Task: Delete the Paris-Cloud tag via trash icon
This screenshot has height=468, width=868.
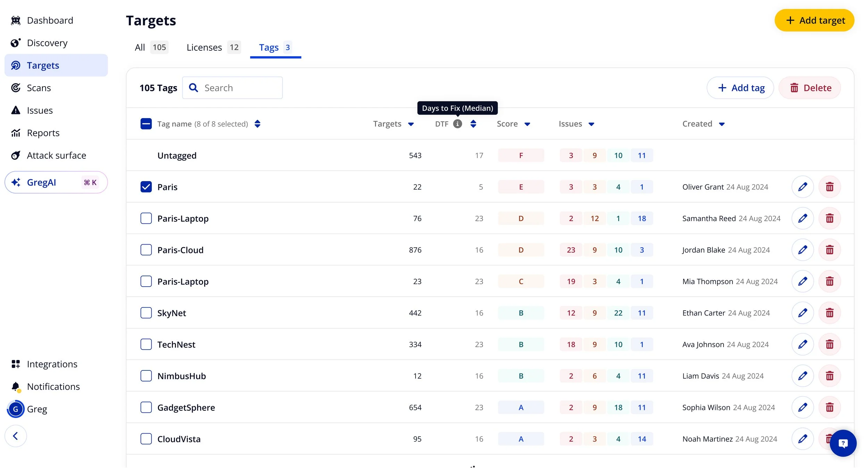Action: 830,249
